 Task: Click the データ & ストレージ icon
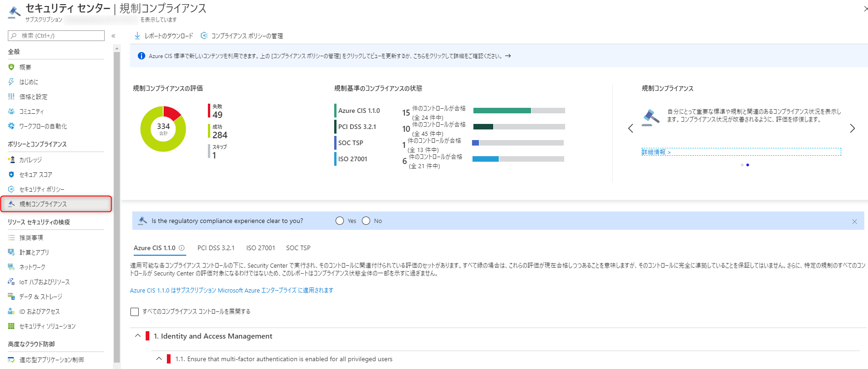pos(11,296)
